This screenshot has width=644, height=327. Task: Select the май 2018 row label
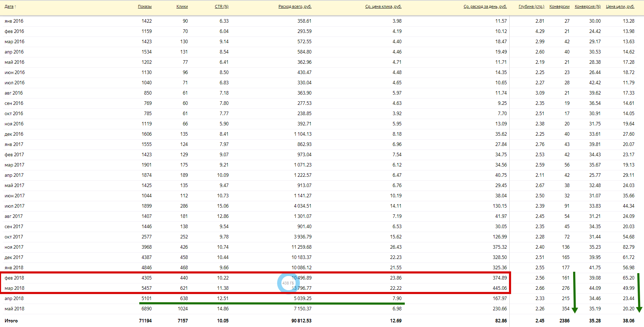click(15, 309)
